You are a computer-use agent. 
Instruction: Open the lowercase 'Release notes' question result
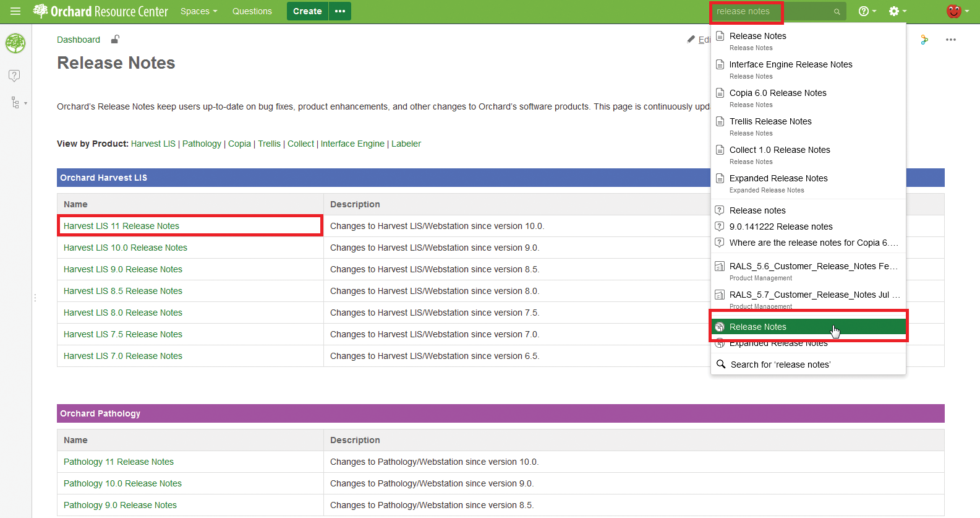tap(808, 210)
